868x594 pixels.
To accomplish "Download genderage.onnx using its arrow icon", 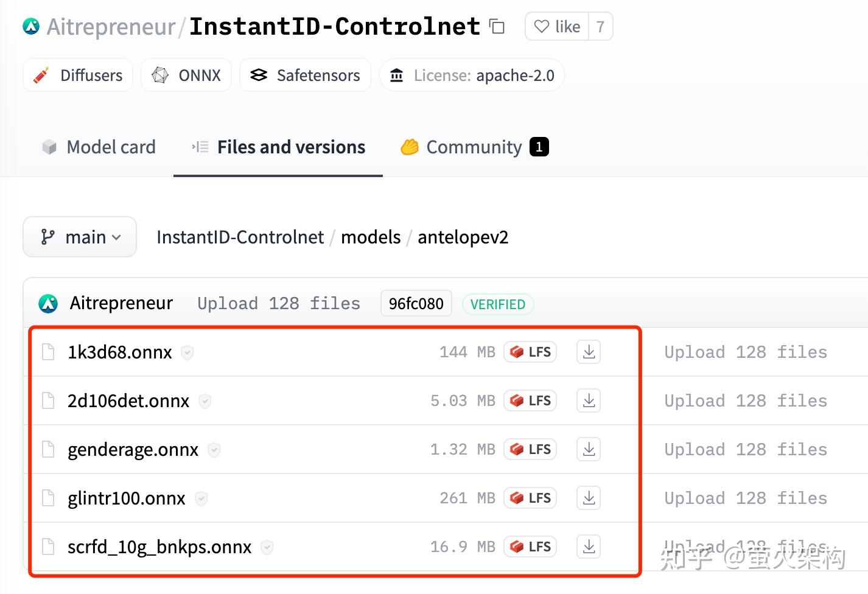I will click(589, 450).
